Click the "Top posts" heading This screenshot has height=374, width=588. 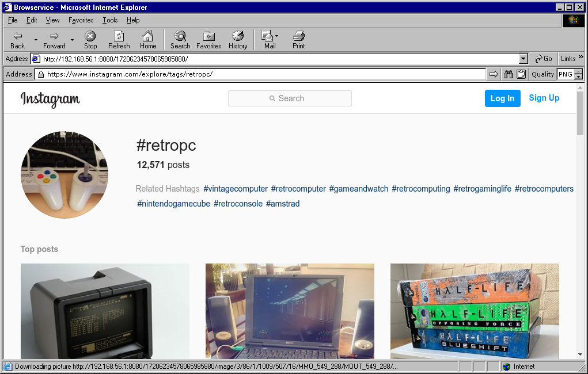(x=39, y=249)
